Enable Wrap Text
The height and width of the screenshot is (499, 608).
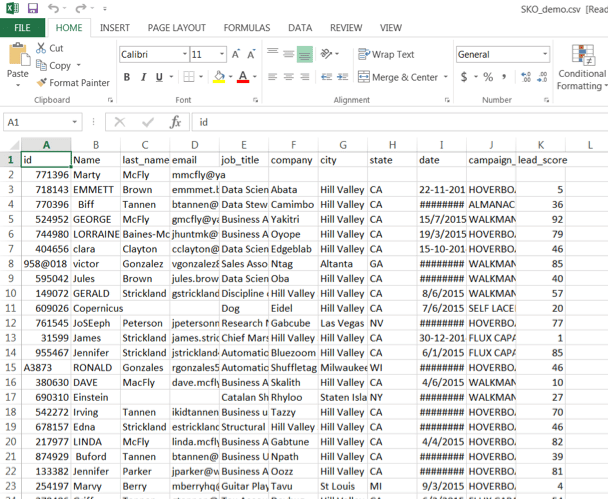386,54
